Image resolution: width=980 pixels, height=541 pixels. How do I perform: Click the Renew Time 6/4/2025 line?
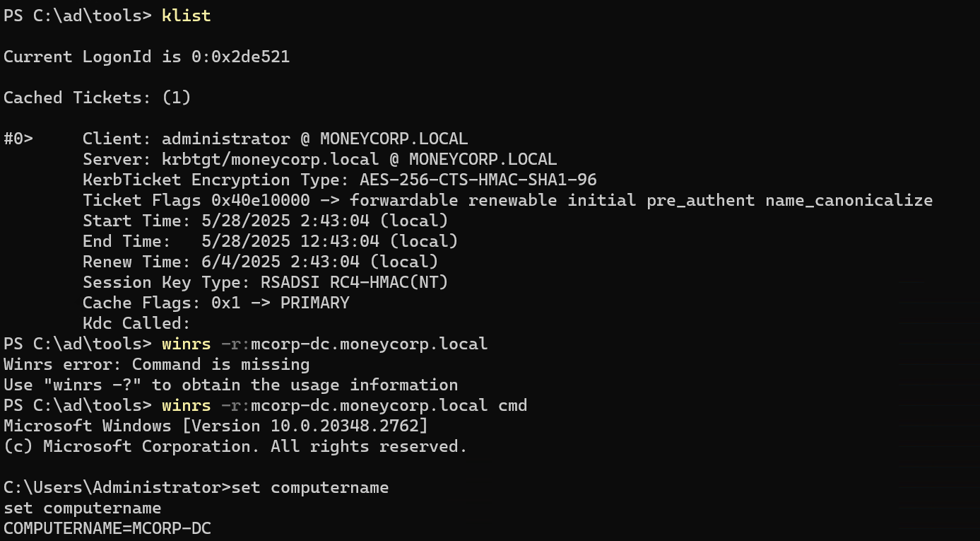pos(260,262)
